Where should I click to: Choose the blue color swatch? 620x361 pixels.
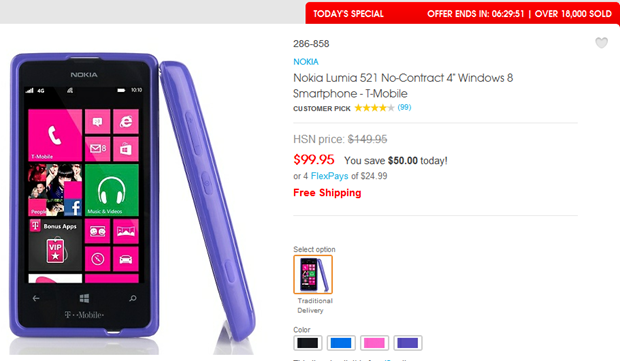coord(341,343)
